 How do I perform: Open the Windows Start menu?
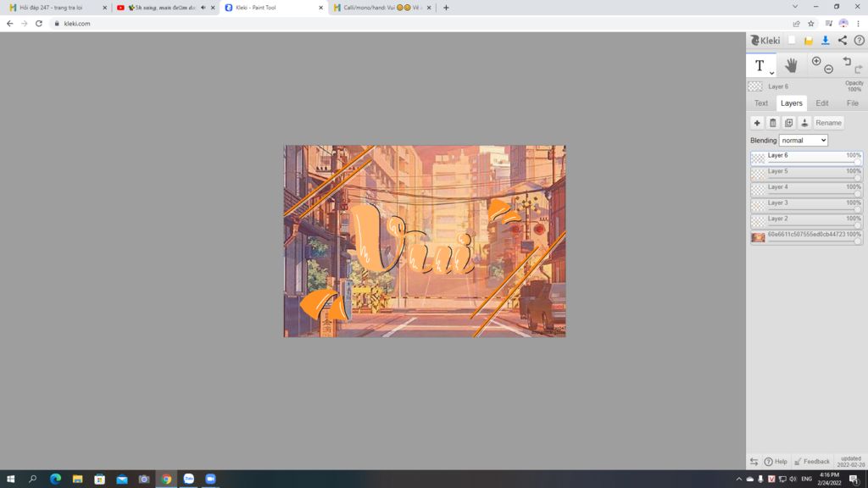point(10,480)
